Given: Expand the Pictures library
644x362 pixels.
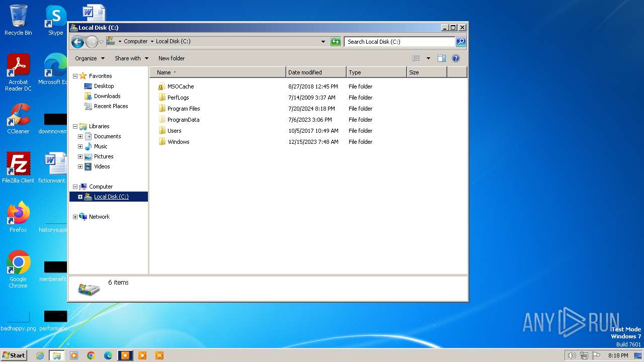Looking at the screenshot, I should click(80, 156).
